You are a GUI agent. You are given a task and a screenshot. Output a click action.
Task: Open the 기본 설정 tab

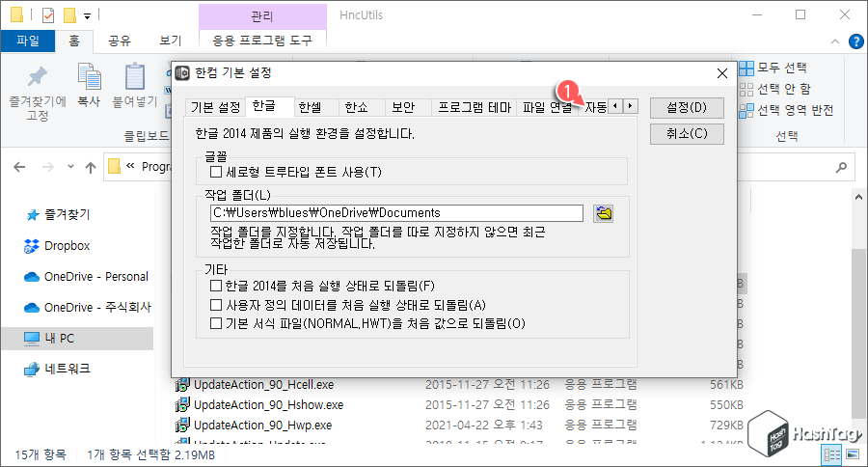pos(215,107)
